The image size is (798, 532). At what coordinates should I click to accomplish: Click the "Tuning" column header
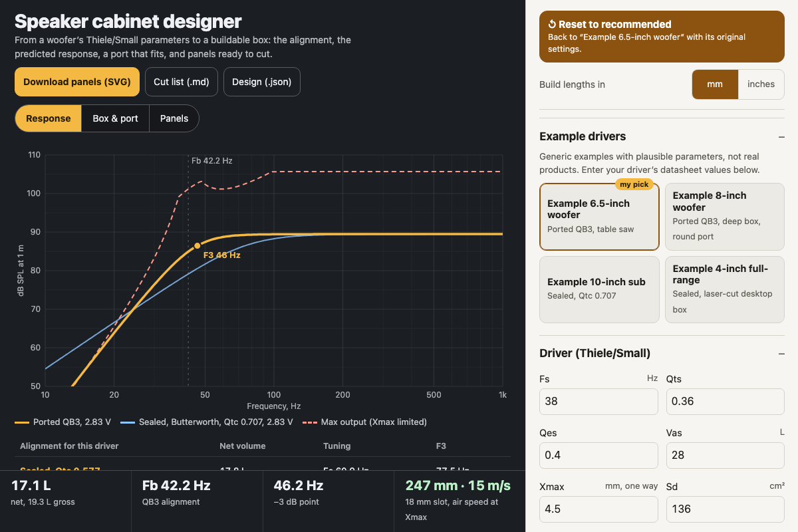tap(336, 446)
